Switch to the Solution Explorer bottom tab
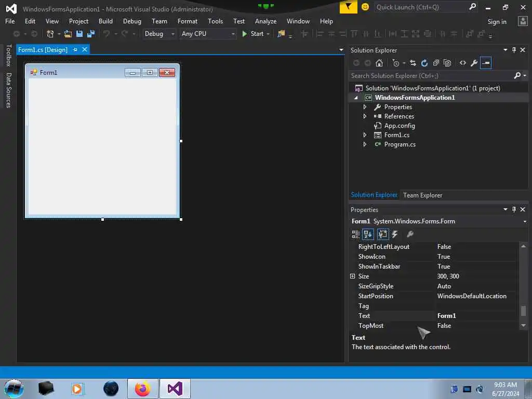Viewport: 532px width, 399px height. [374, 195]
